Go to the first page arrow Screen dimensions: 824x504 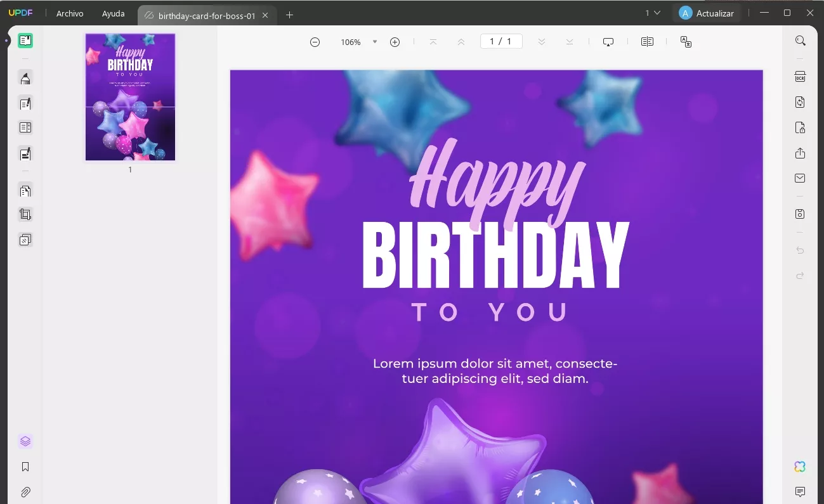tap(433, 42)
